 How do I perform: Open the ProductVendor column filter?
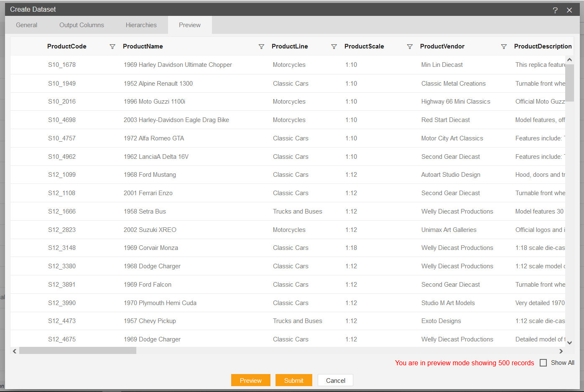coord(504,46)
